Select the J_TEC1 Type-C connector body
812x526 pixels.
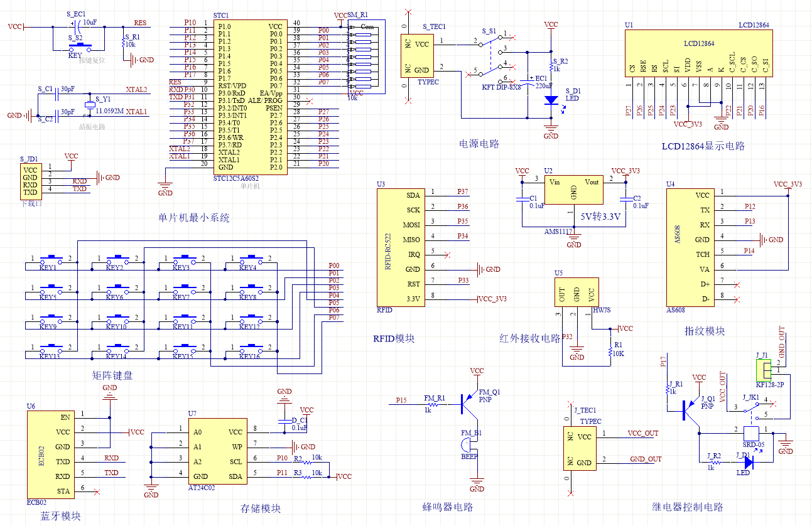tap(579, 448)
